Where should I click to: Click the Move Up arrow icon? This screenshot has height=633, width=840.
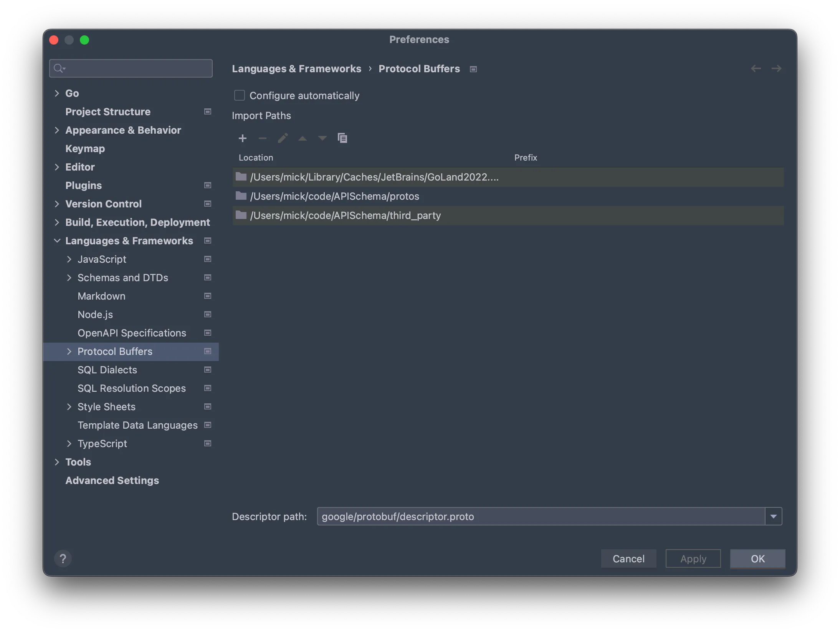point(303,138)
